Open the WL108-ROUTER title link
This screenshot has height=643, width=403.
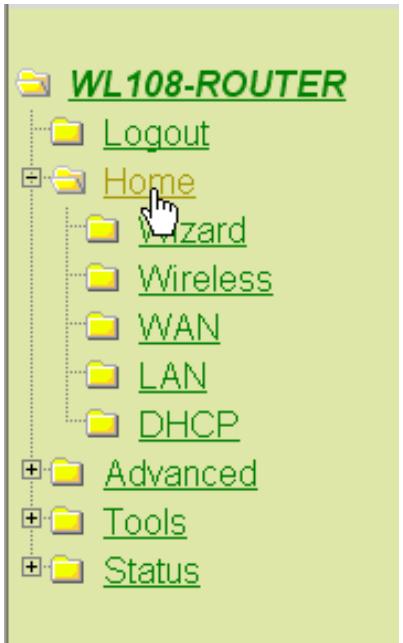coord(207,84)
